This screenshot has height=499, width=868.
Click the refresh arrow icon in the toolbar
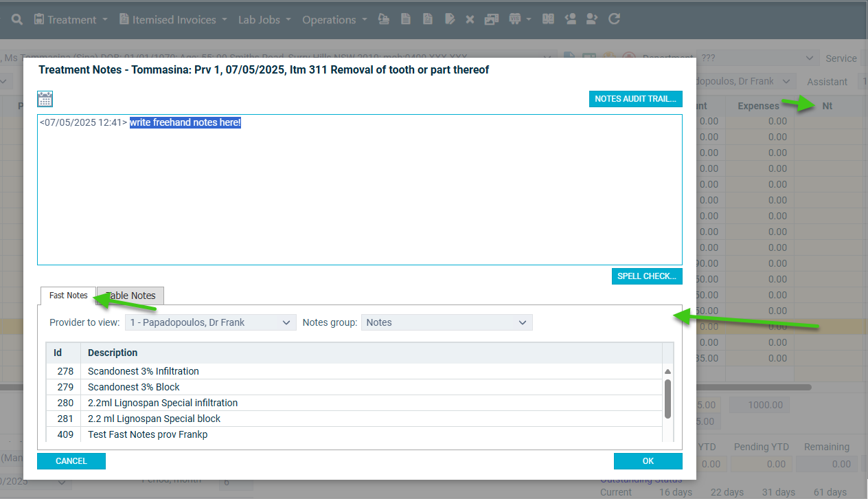click(614, 19)
